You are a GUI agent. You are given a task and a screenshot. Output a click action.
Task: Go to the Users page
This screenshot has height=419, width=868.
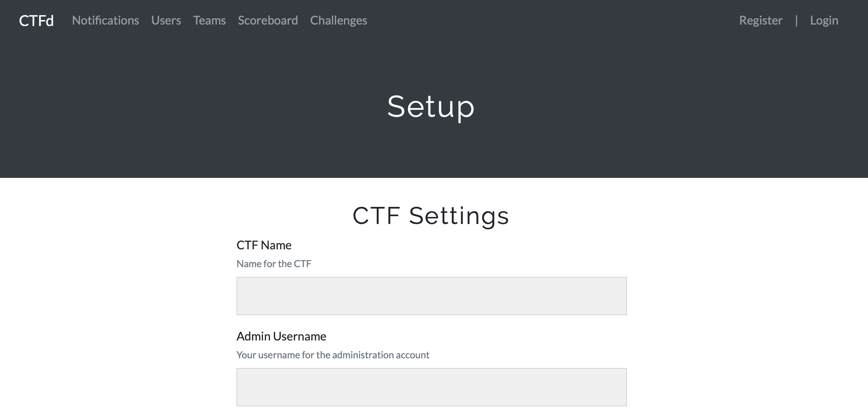click(166, 20)
